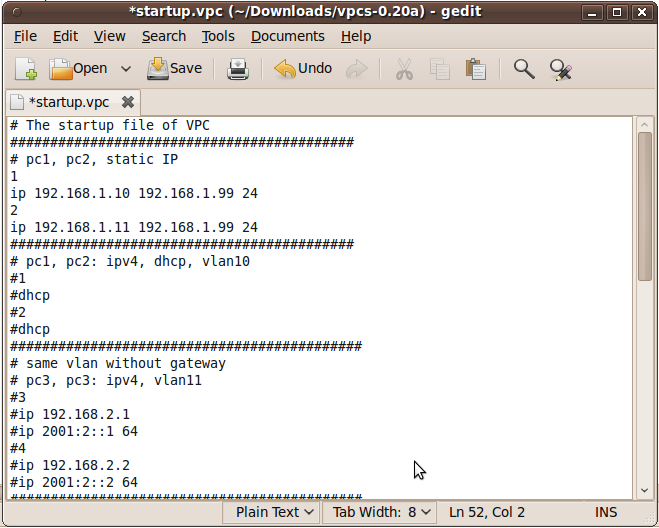This screenshot has height=528, width=659.
Task: Open the Documents menu
Action: [x=287, y=37]
